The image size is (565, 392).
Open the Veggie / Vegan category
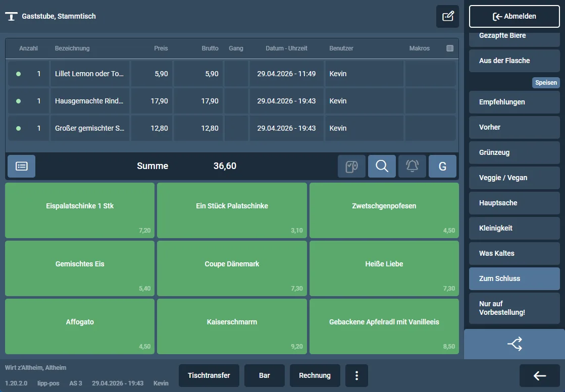(514, 178)
